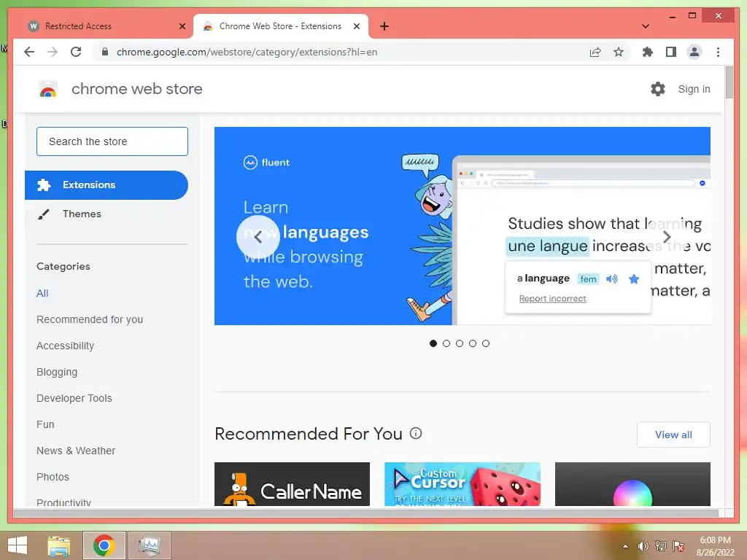Screen dimensions: 747x560
Task: Click the Chrome taskbar icon
Action: coord(104,545)
